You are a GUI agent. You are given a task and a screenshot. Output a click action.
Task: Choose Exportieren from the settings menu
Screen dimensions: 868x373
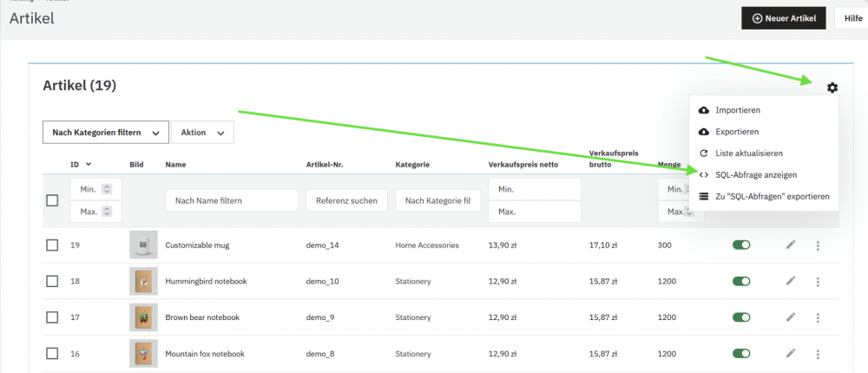[764, 132]
